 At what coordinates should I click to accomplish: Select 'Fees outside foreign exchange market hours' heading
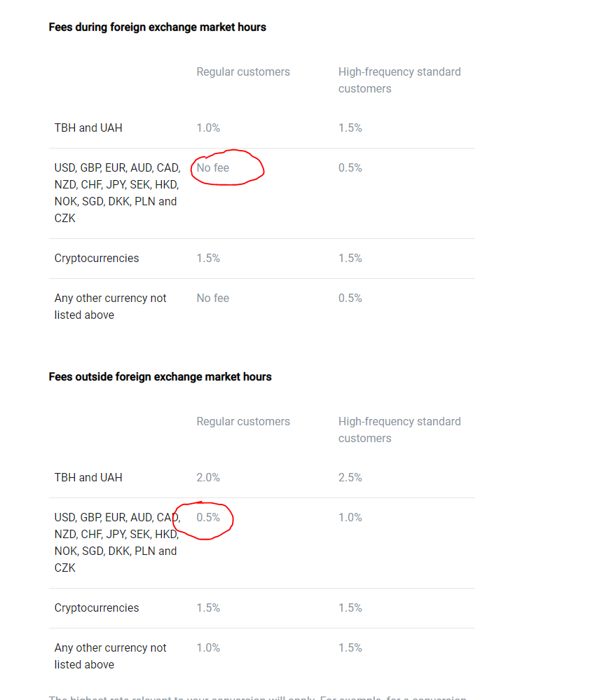tap(160, 377)
